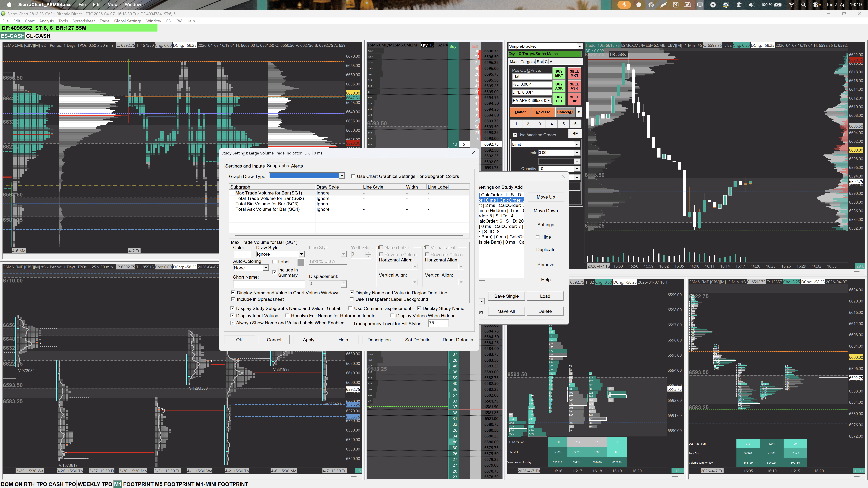Open the Global Settings menu
The height and width of the screenshot is (488, 868).
click(128, 21)
